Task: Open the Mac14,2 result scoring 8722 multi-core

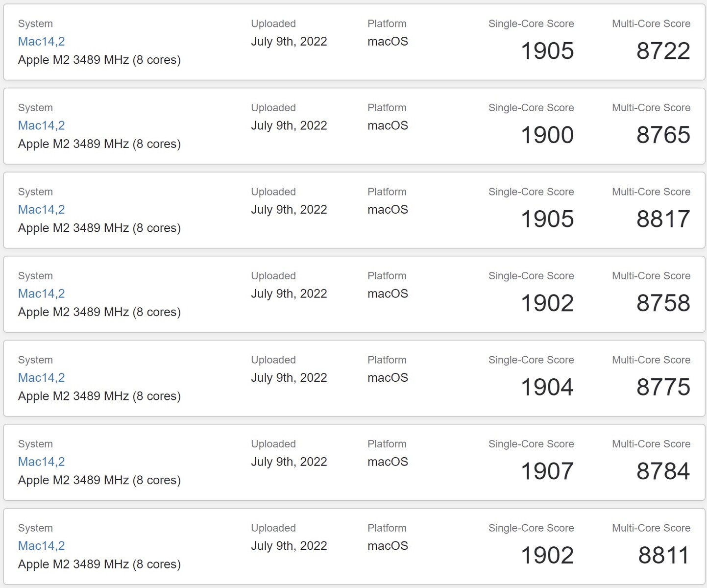Action: coord(41,42)
